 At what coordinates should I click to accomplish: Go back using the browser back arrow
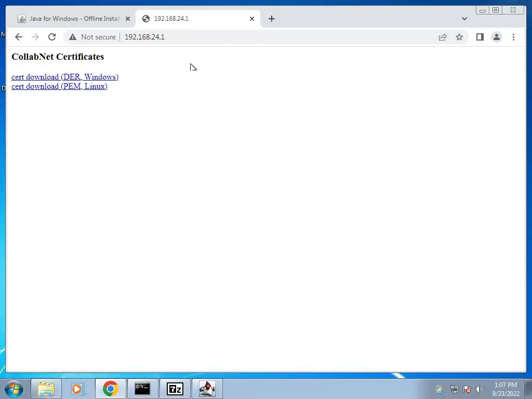coord(19,37)
